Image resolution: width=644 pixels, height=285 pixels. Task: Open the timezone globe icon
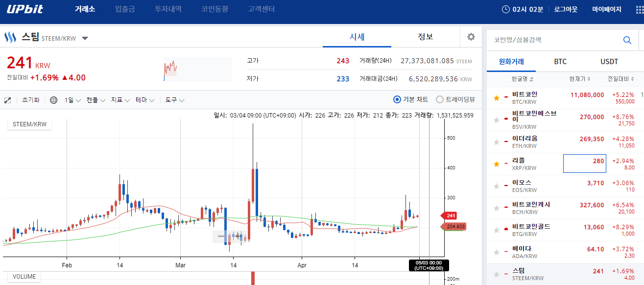tap(54, 100)
